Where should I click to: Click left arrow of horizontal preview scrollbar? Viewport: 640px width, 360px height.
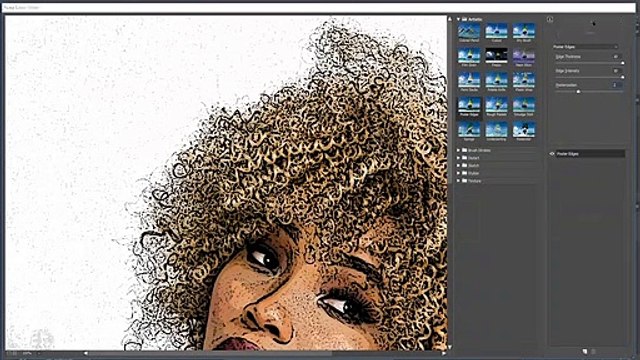click(x=86, y=353)
